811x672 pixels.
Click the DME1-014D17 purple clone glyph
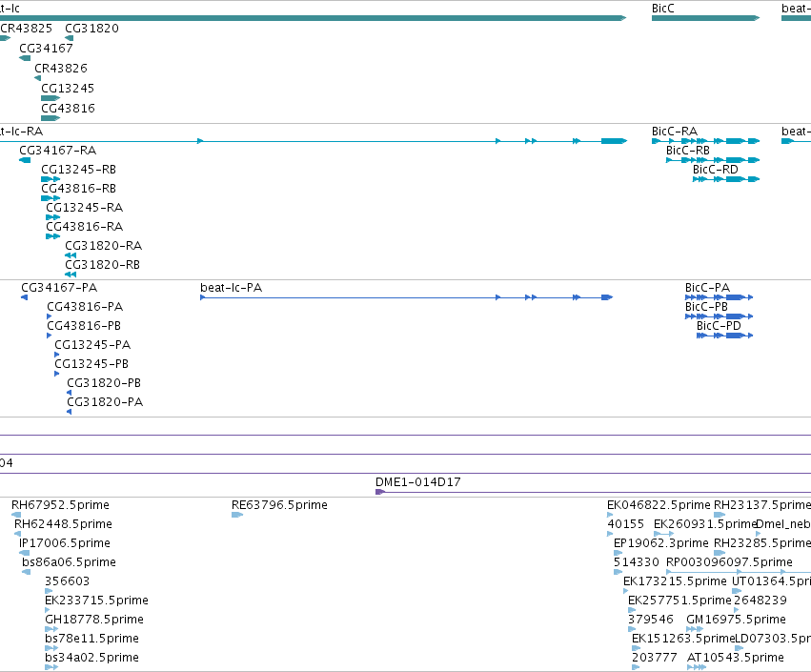380,492
